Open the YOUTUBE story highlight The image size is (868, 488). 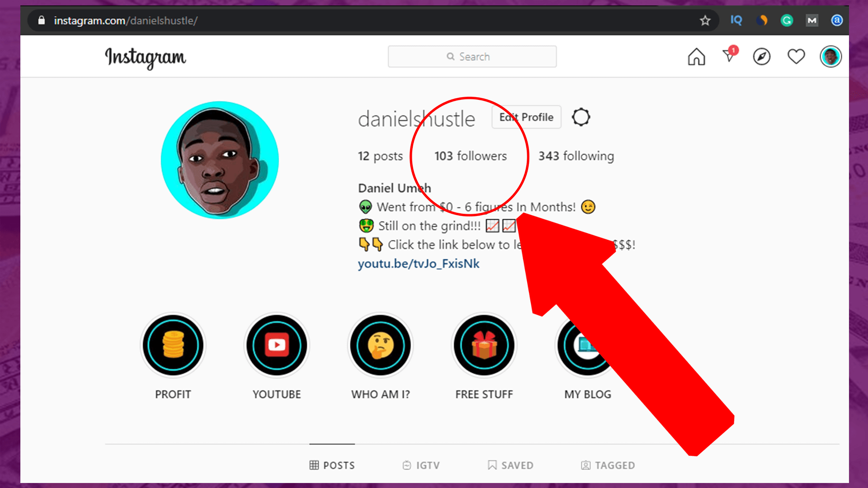(276, 345)
